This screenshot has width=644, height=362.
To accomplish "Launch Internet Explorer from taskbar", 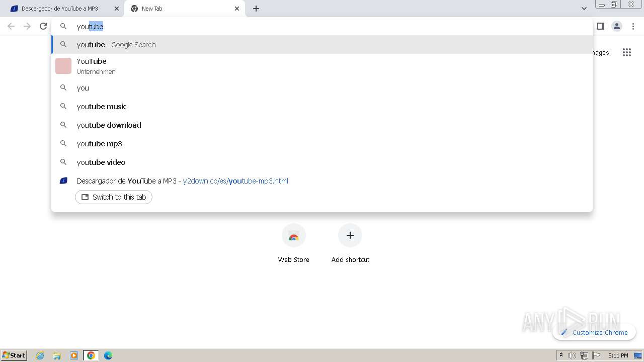I will pyautogui.click(x=40, y=355).
